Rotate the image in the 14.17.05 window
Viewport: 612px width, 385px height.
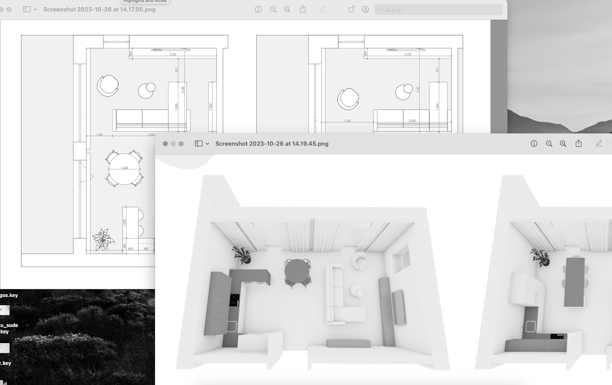[x=351, y=9]
